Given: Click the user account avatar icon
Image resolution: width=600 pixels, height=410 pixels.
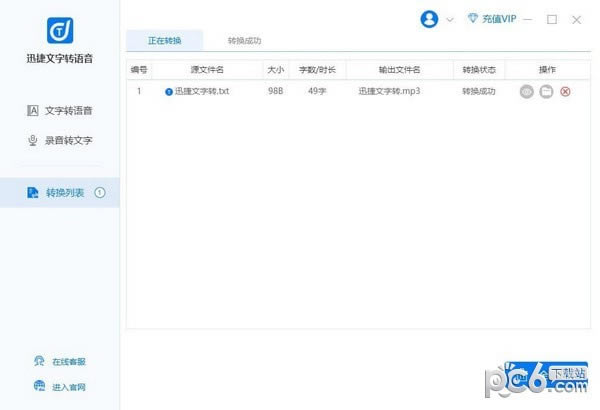Looking at the screenshot, I should point(431,19).
